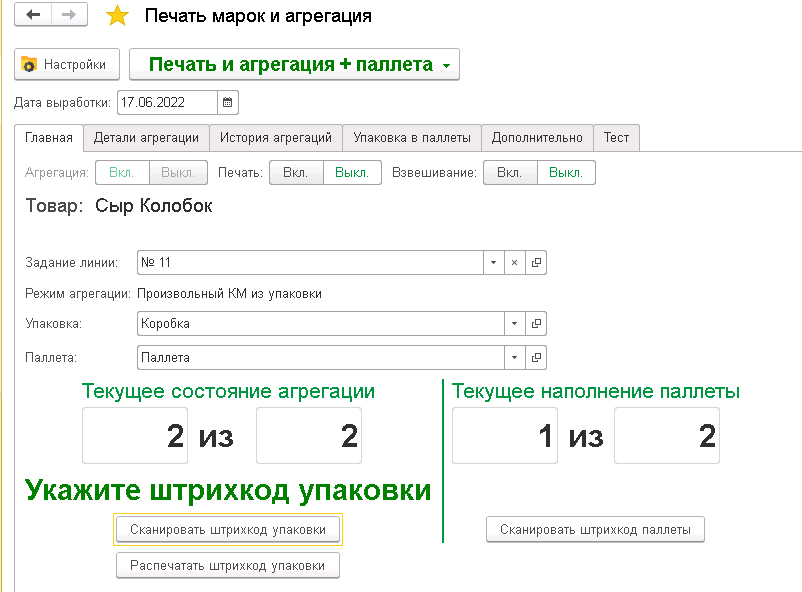The width and height of the screenshot is (802, 592).
Task: Click the Текущее наполнение паллеты heading
Action: pyautogui.click(x=596, y=391)
